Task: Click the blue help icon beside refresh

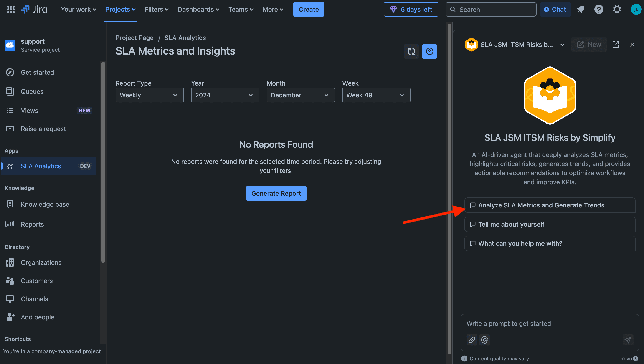Action: [429, 51]
